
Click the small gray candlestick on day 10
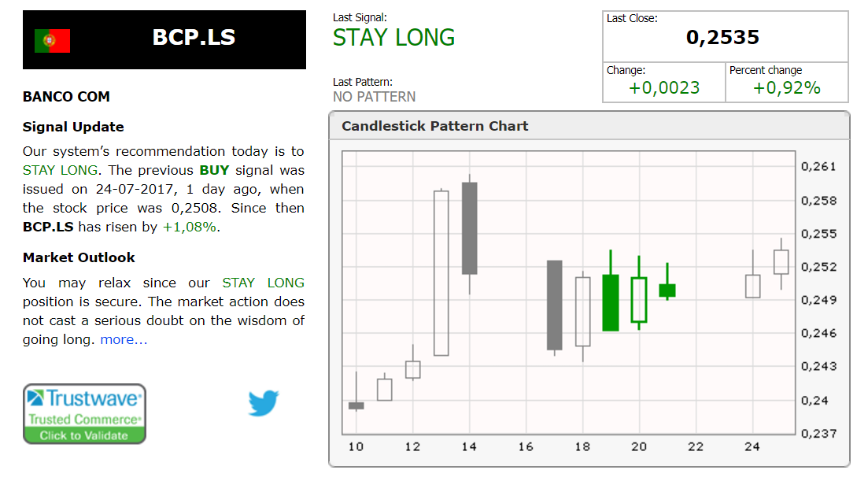coord(356,405)
